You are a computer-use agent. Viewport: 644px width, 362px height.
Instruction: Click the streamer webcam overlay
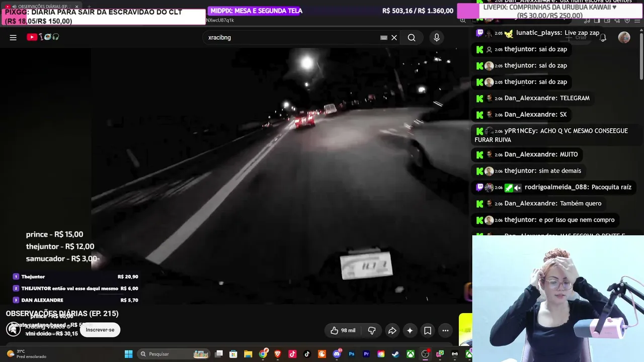558,299
